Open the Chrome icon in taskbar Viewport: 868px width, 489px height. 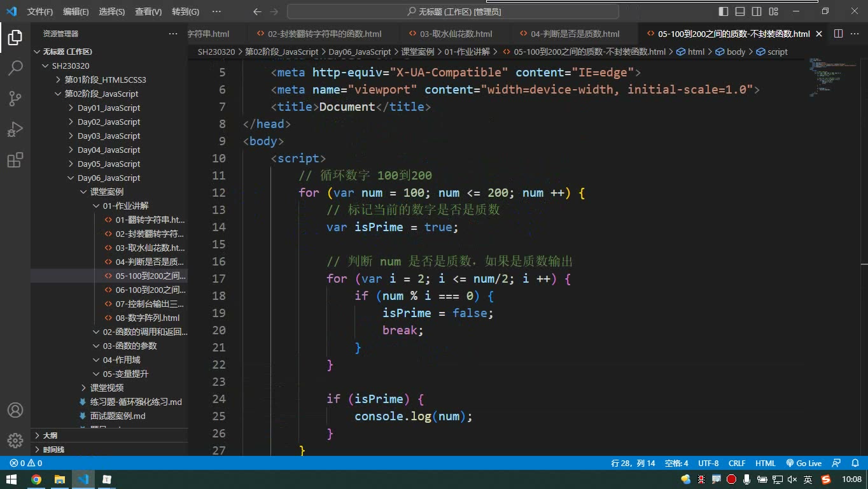36,479
